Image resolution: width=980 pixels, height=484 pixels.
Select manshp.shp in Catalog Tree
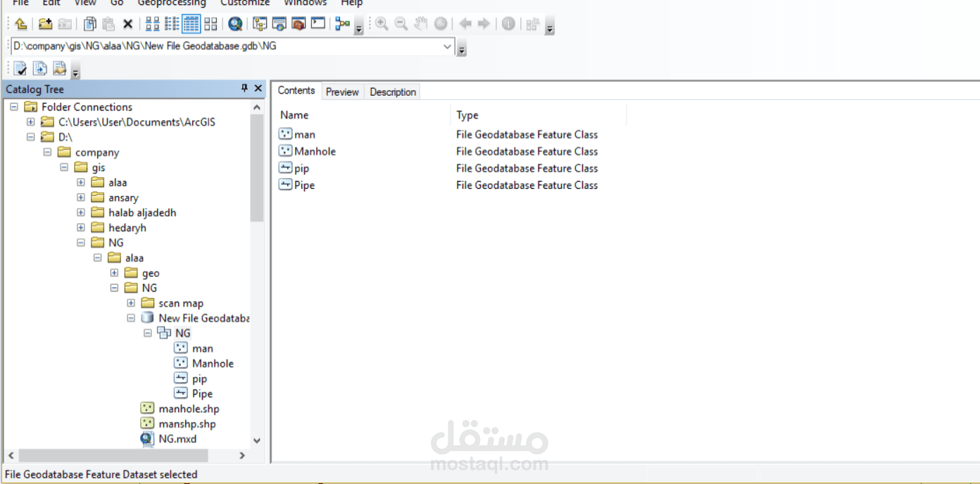click(187, 424)
